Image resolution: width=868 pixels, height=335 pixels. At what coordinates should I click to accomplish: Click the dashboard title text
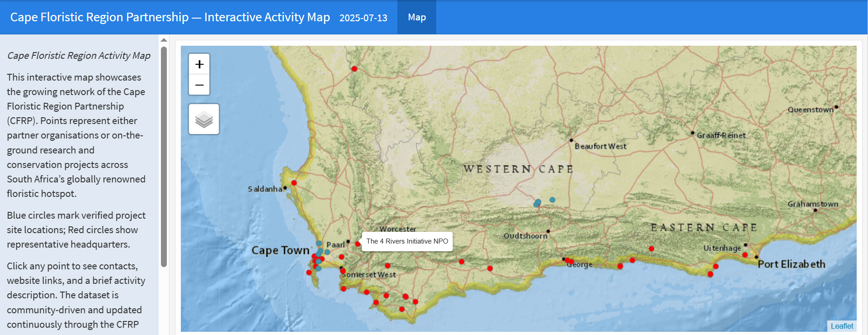coord(170,17)
